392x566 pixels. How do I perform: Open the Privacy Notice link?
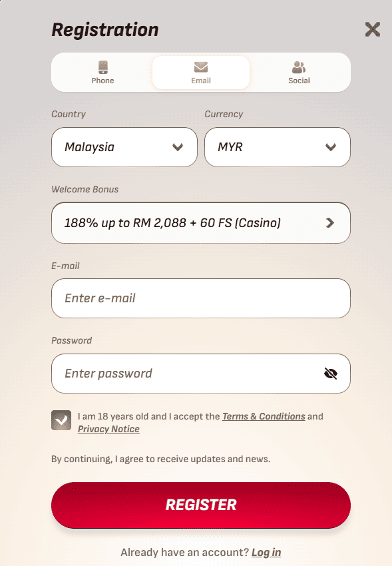(108, 429)
